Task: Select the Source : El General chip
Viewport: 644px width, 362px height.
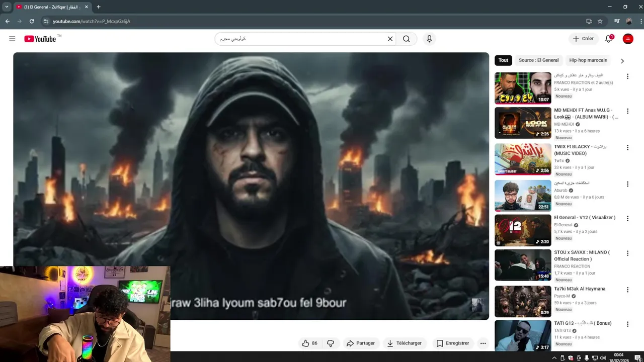Action: (x=538, y=60)
